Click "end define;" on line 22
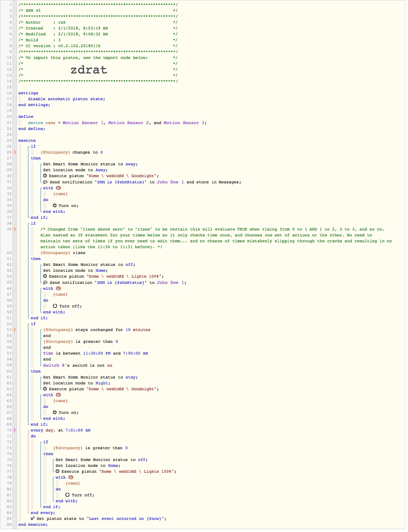The height and width of the screenshot is (532, 408). click(32, 129)
